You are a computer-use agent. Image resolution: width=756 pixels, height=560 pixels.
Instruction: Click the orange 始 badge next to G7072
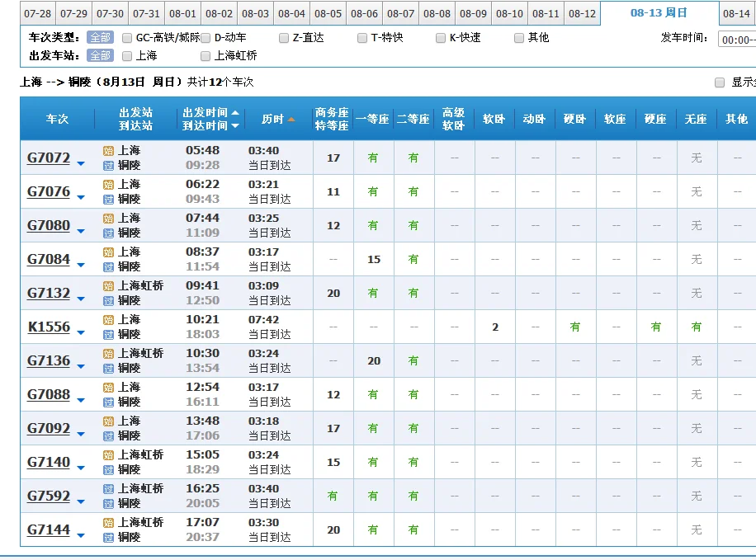(108, 149)
